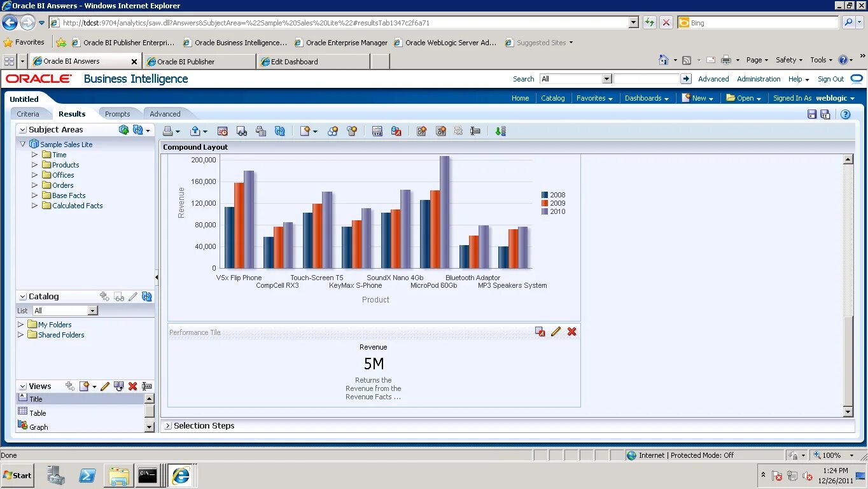Expand the Time folder
The image size is (868, 489).
point(35,155)
